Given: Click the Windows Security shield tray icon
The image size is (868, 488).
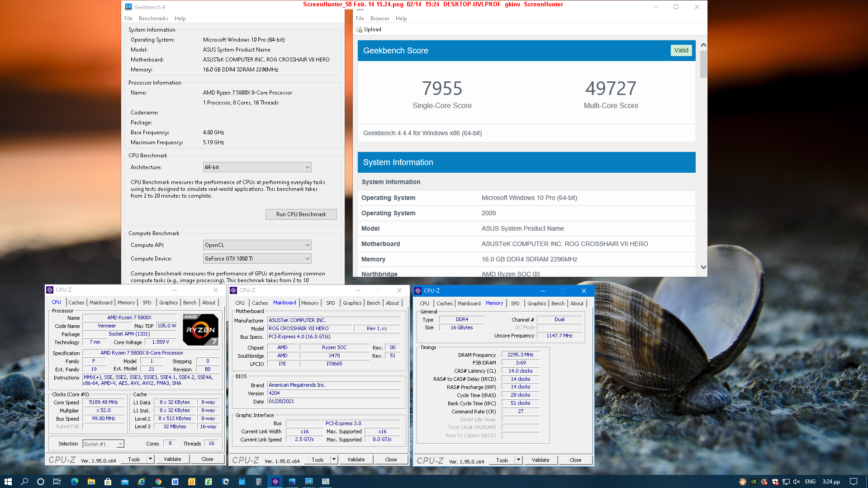Looking at the screenshot, I should click(775, 482).
